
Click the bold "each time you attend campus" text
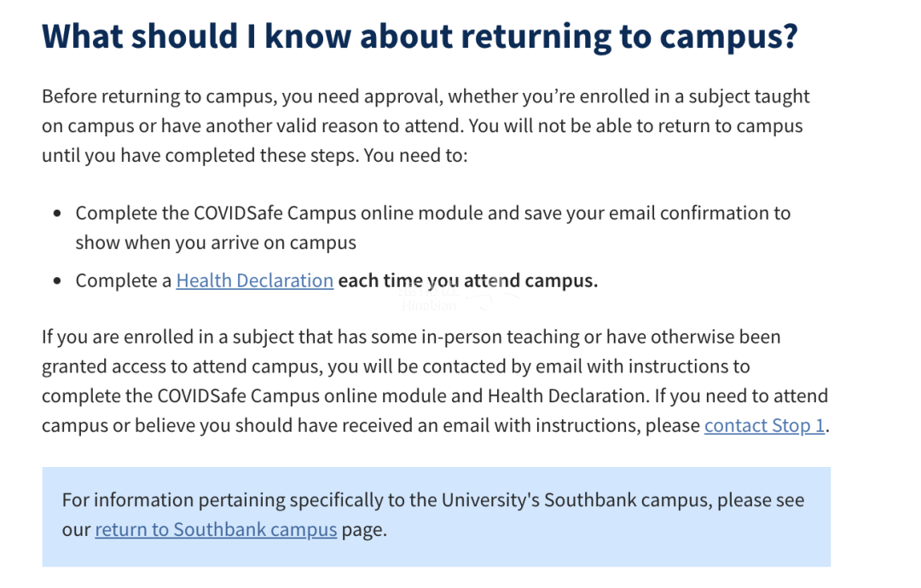[467, 280]
